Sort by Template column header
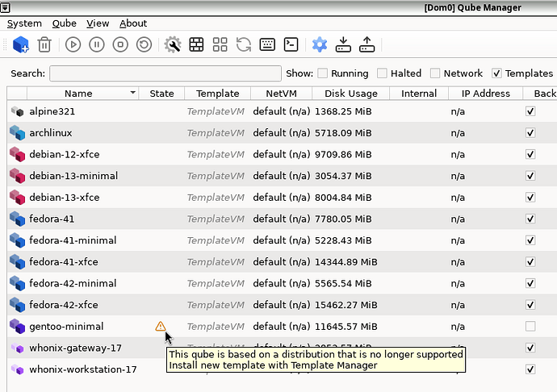 pos(217,94)
